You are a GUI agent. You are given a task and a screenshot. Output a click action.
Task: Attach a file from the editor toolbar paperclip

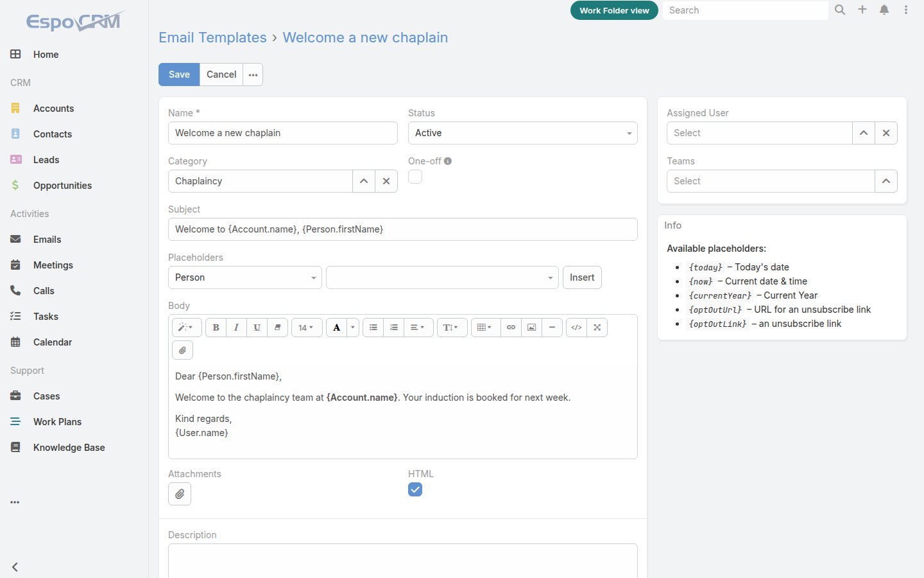click(x=182, y=350)
